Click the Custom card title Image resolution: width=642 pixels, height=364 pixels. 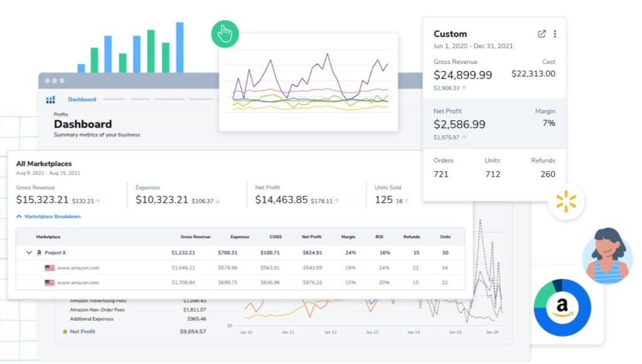coord(450,34)
